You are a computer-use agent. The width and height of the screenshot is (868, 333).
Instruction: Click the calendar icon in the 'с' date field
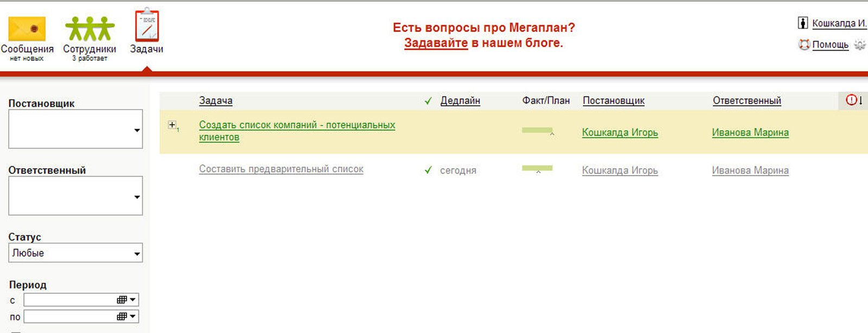122,300
